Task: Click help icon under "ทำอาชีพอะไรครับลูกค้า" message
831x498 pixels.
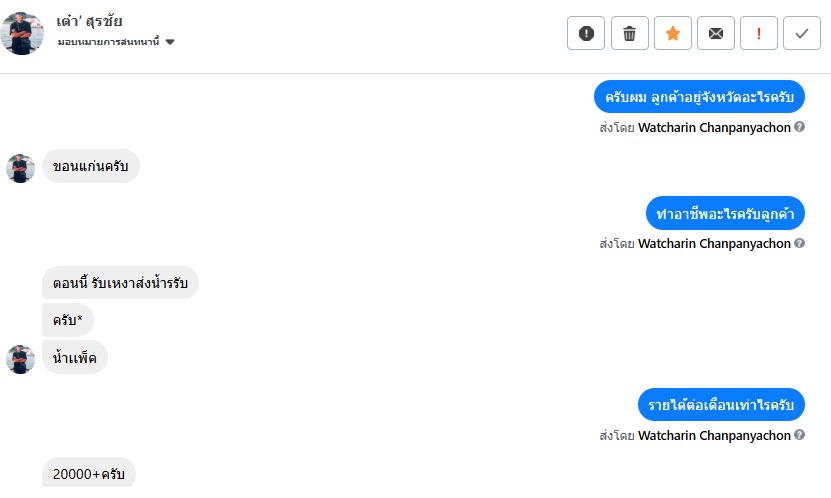Action: pyautogui.click(x=800, y=244)
